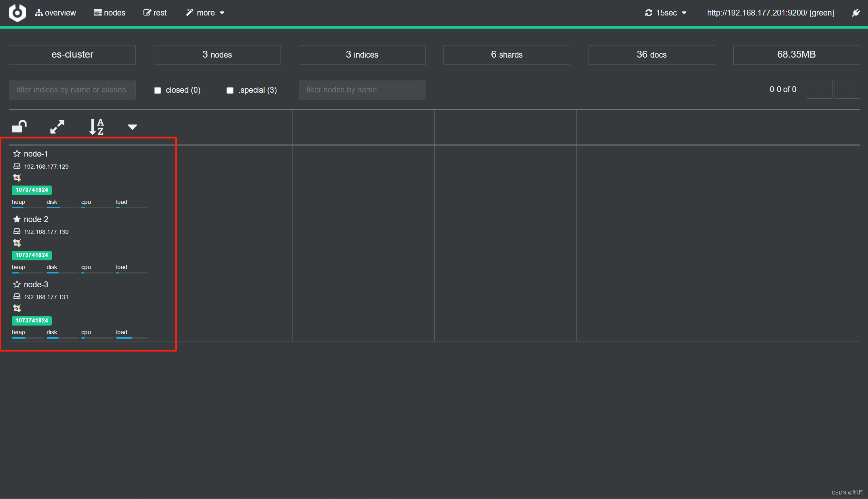Image resolution: width=868 pixels, height=499 pixels.
Task: Expand the more menu dropdown
Action: 204,12
